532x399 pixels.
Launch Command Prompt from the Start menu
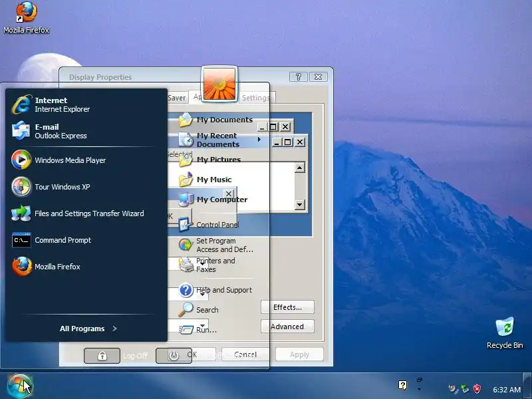pyautogui.click(x=51, y=240)
